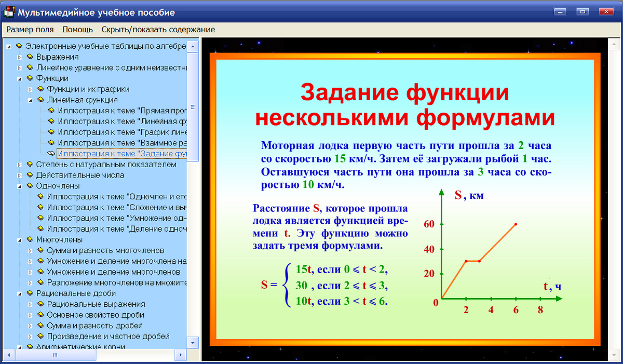Click the horizontal scrollbar right arrow
Viewport: 623px width, 364px height.
[x=181, y=356]
